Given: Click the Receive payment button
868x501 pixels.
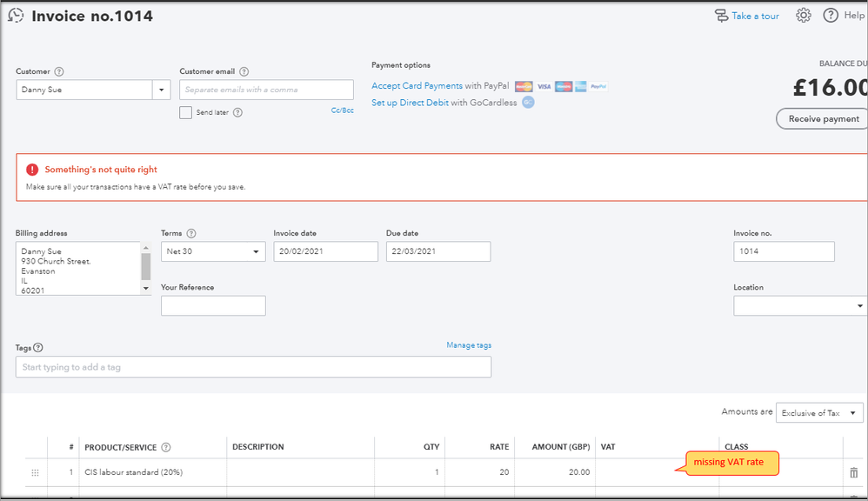Looking at the screenshot, I should [823, 119].
